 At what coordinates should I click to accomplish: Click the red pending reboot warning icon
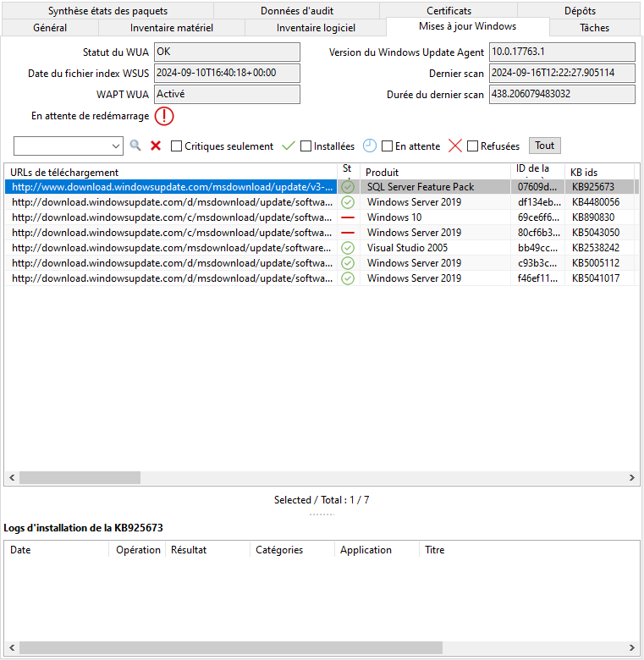[x=164, y=116]
